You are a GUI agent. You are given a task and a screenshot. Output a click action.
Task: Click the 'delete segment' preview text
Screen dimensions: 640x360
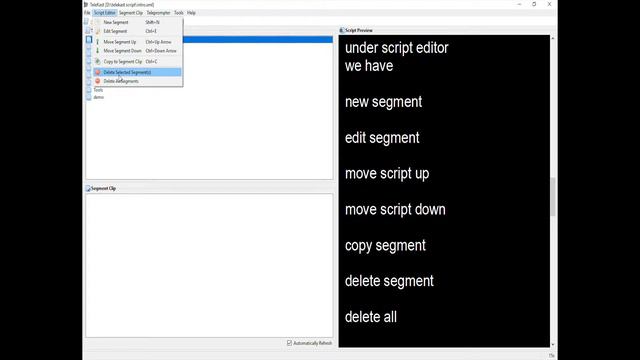389,281
